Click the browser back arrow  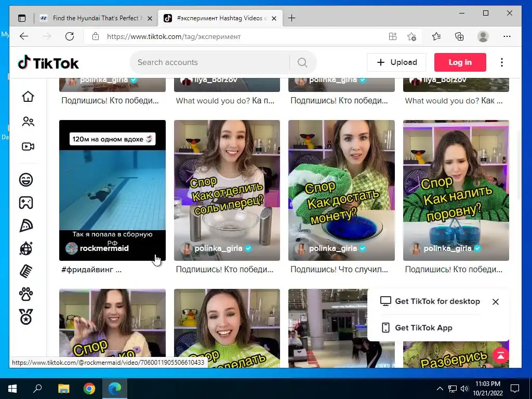pyautogui.click(x=24, y=36)
